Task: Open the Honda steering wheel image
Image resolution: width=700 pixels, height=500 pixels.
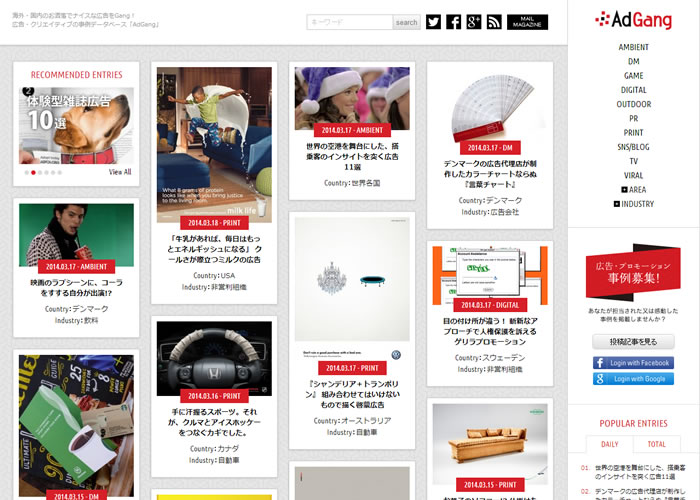Action: (x=214, y=356)
